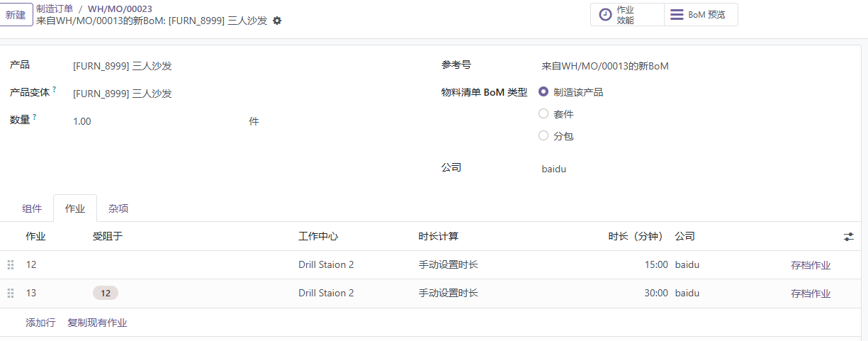Image resolution: width=868 pixels, height=341 pixels.
Task: Click the clock icon in 作业效能 button
Action: (x=605, y=15)
